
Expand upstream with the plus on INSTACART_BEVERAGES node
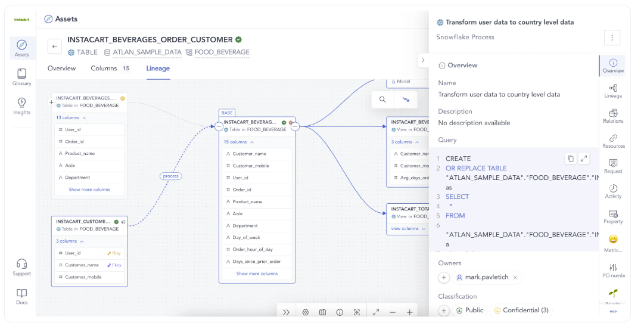click(x=51, y=103)
